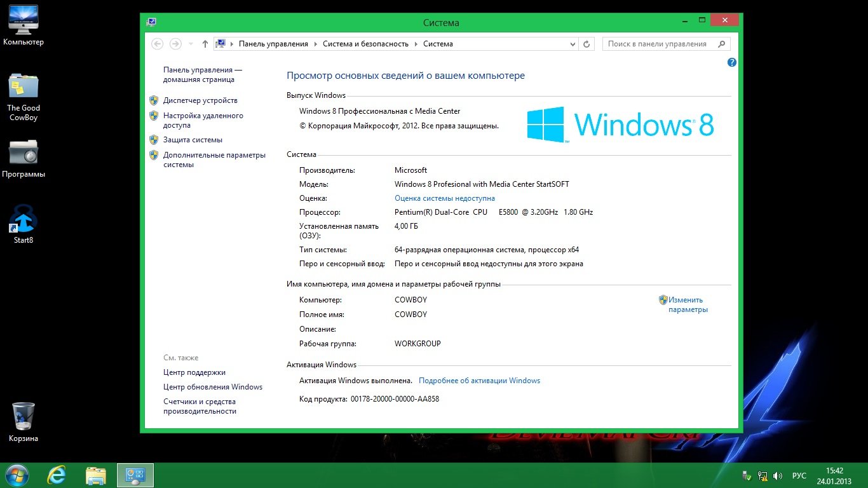868x488 pixels.
Task: Click Подробнее об активации Windows link
Action: (480, 381)
